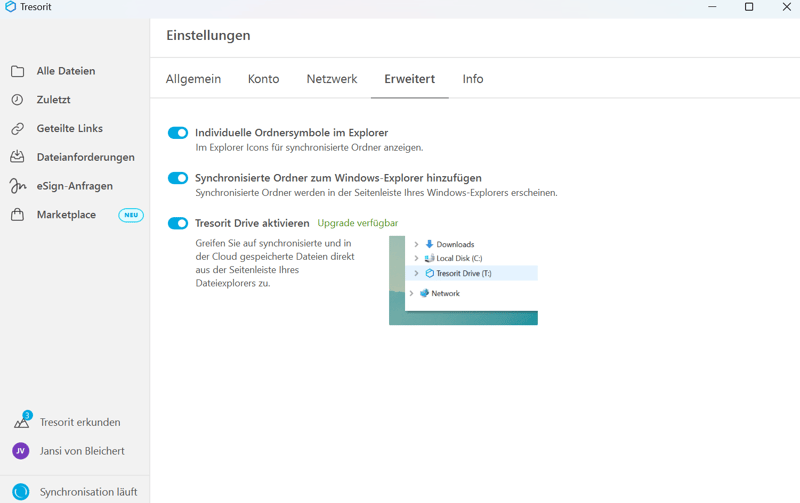Click the Upgrade verfügbar link

click(x=358, y=223)
